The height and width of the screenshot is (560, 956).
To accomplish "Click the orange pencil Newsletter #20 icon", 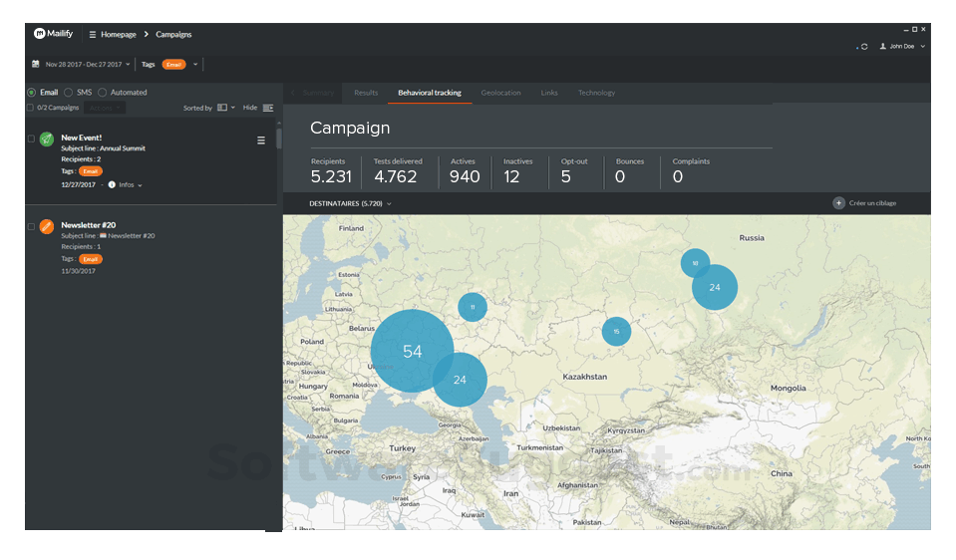I will [47, 227].
